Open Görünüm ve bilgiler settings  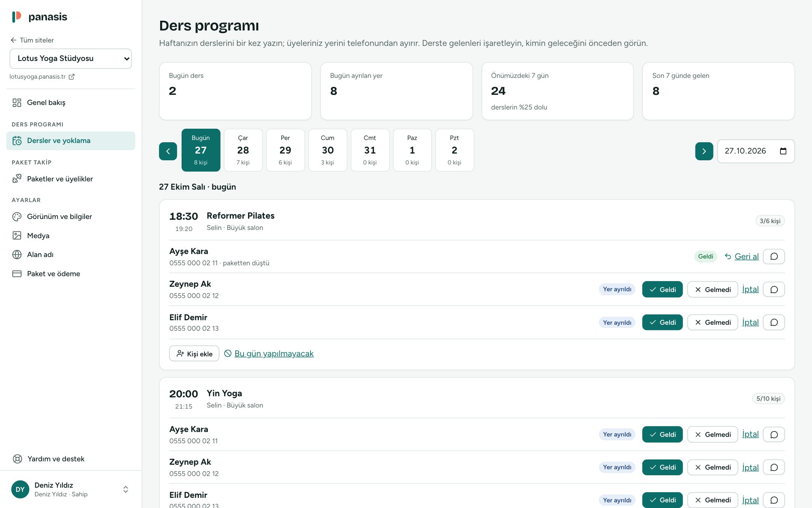tap(71, 217)
